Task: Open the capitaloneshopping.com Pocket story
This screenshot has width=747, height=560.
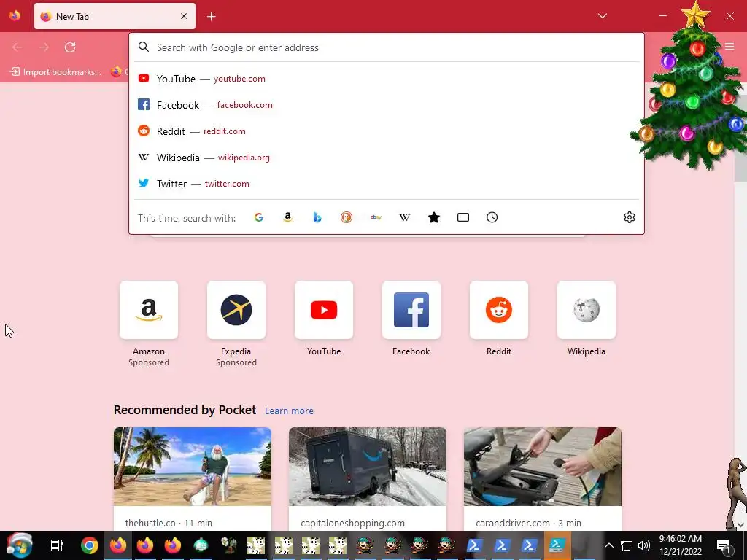Action: point(368,478)
